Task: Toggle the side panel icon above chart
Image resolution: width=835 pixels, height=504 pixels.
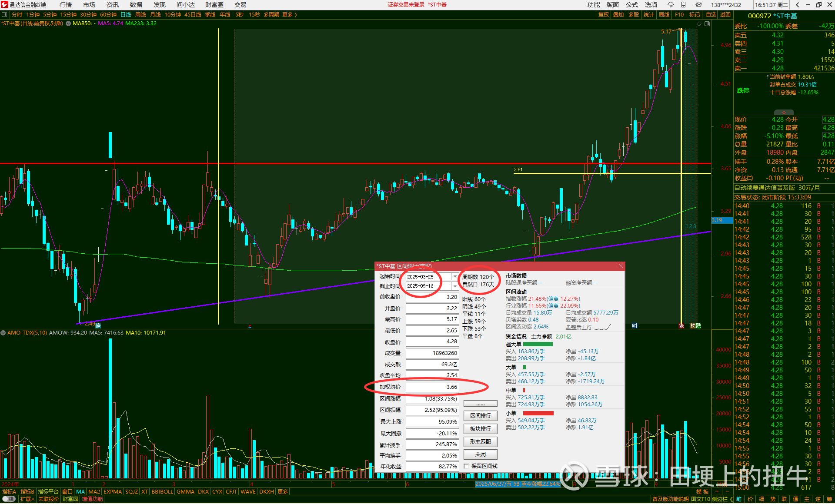Action: pos(707,24)
